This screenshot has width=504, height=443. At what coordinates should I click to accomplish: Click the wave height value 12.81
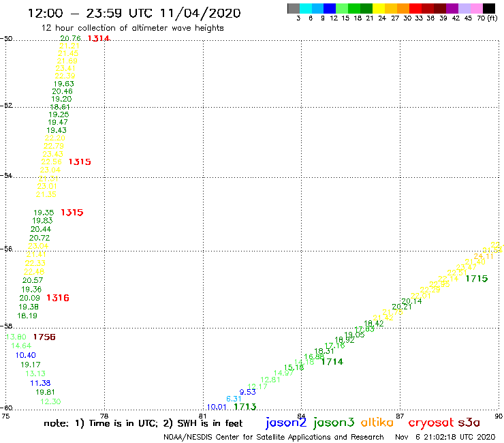(x=270, y=380)
